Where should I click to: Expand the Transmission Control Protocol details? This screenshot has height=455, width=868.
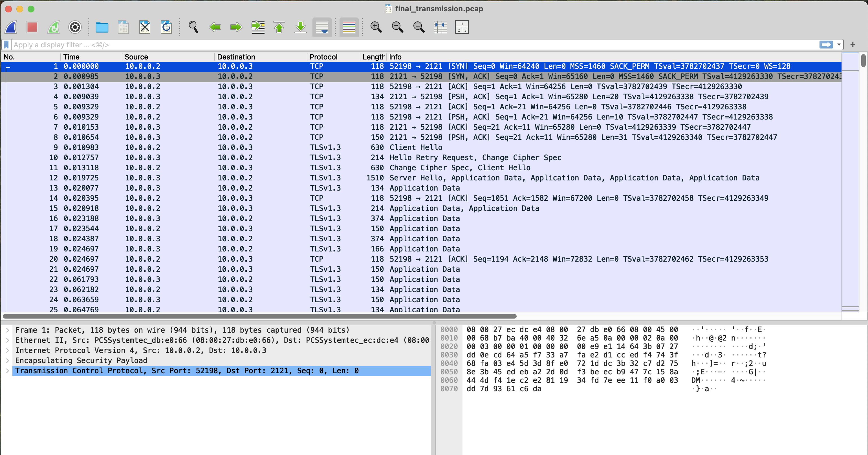coord(7,371)
